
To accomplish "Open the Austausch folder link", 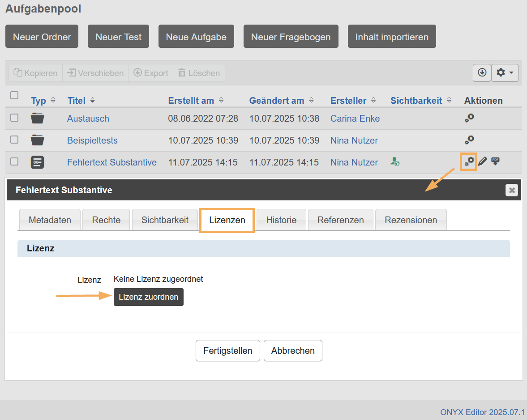I will [88, 119].
